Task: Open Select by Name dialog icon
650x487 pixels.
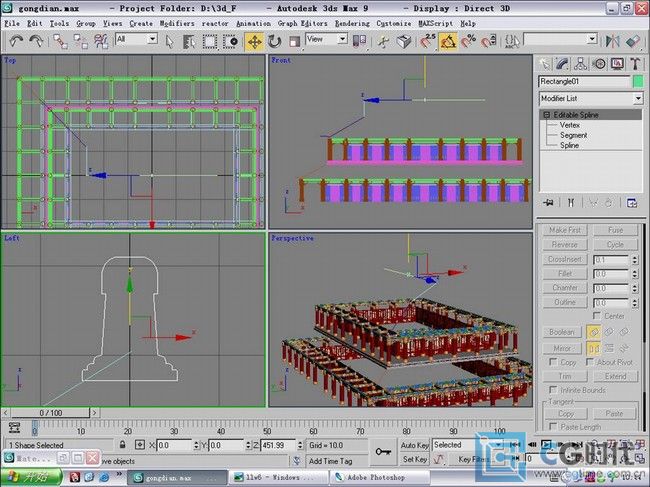Action: (x=189, y=41)
